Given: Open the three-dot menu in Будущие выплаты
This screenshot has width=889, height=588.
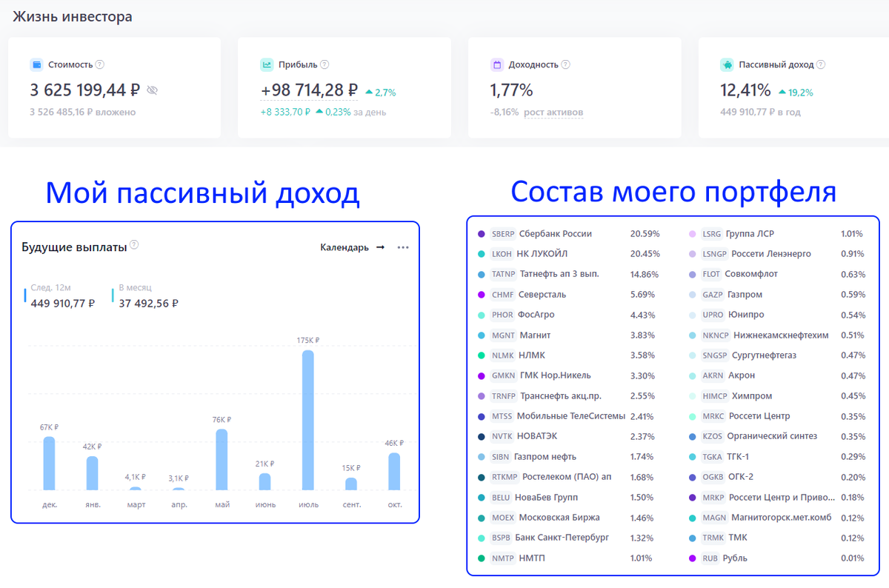Looking at the screenshot, I should point(403,247).
